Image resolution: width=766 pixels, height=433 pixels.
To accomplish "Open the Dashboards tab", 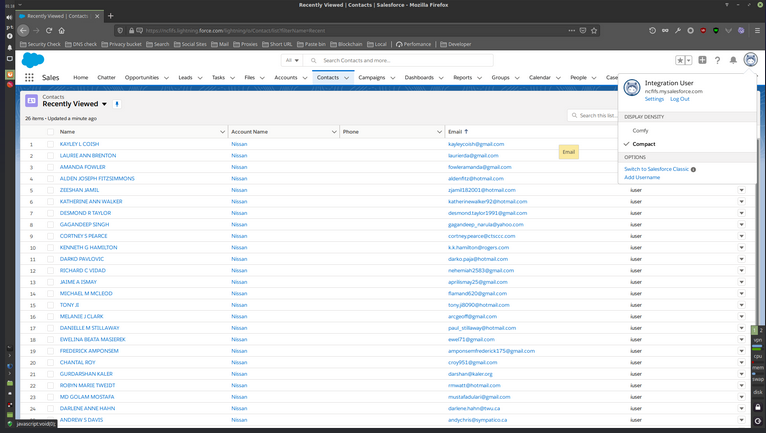I will (x=419, y=77).
